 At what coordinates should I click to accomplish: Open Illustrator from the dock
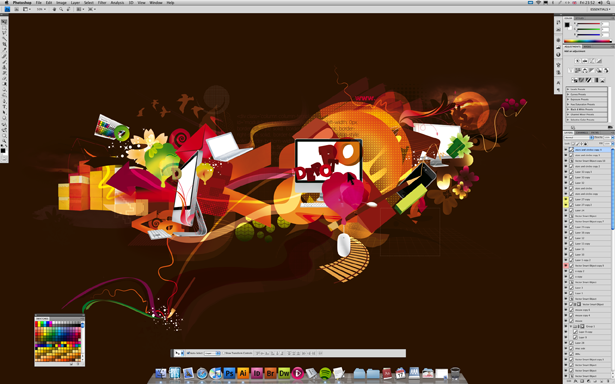click(243, 373)
